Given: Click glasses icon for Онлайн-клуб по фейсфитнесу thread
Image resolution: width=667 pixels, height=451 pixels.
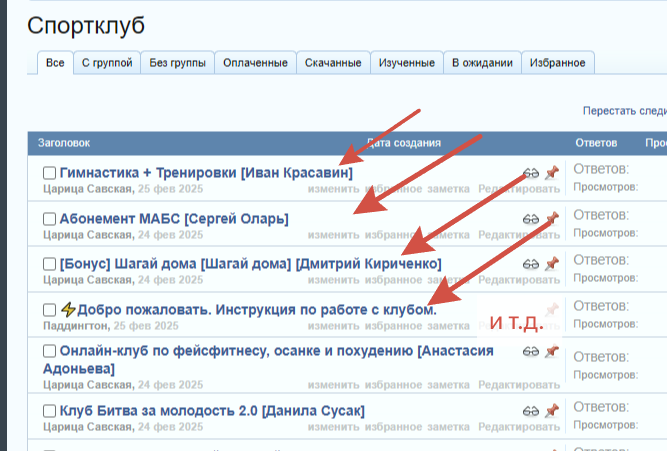Looking at the screenshot, I should click(x=530, y=353).
